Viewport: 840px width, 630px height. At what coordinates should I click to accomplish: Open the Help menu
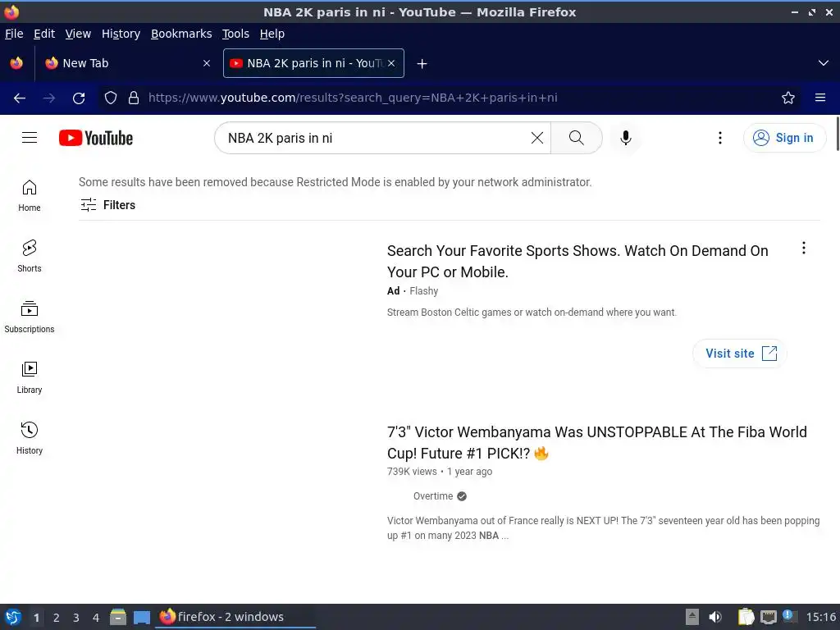[x=272, y=34]
